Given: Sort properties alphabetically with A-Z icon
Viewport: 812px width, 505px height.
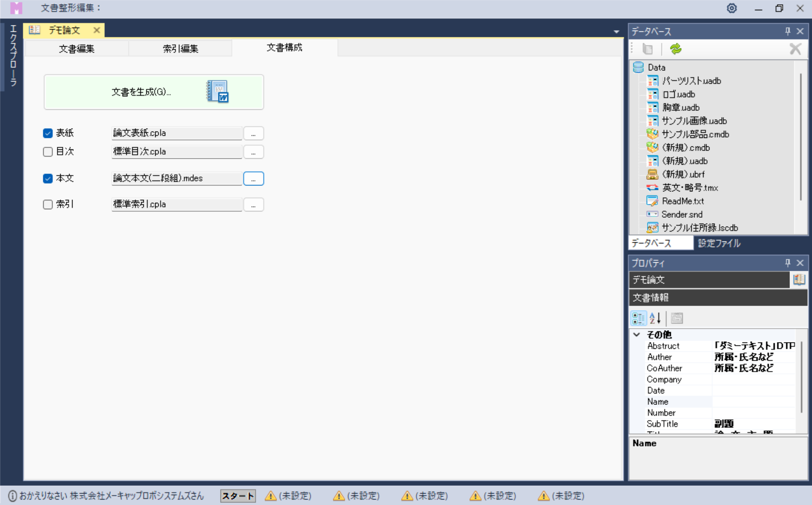Looking at the screenshot, I should 655,318.
